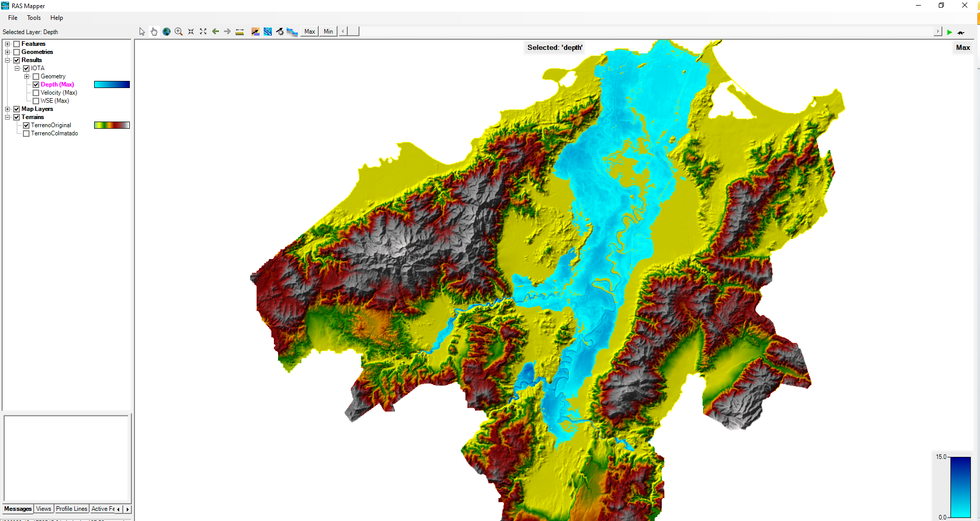Expand the Features tree node

pyautogui.click(x=8, y=44)
